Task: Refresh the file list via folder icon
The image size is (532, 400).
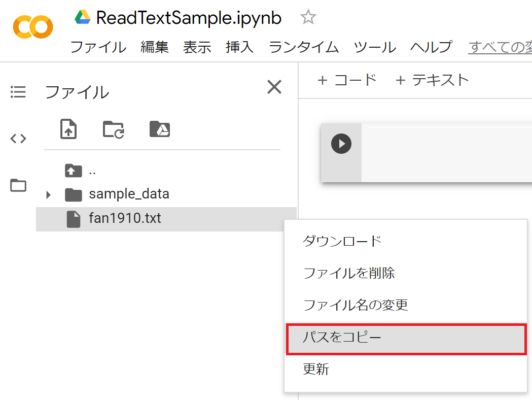Action: pyautogui.click(x=114, y=129)
